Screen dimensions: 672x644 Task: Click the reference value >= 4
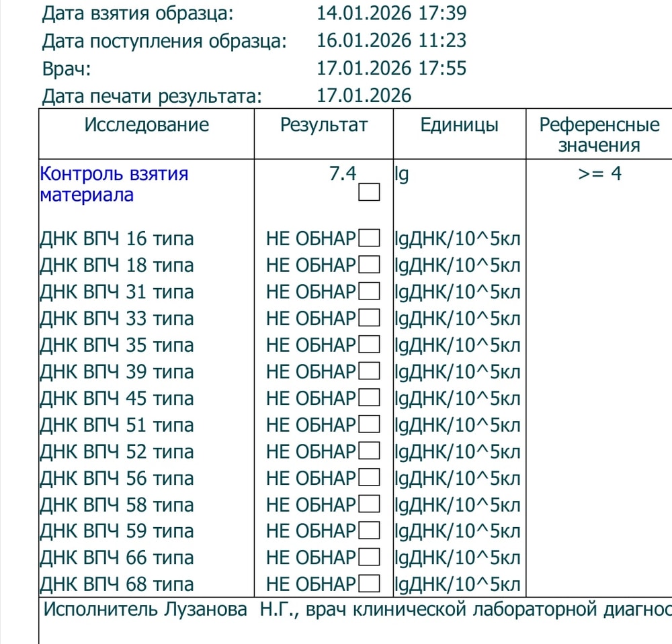pos(599,173)
